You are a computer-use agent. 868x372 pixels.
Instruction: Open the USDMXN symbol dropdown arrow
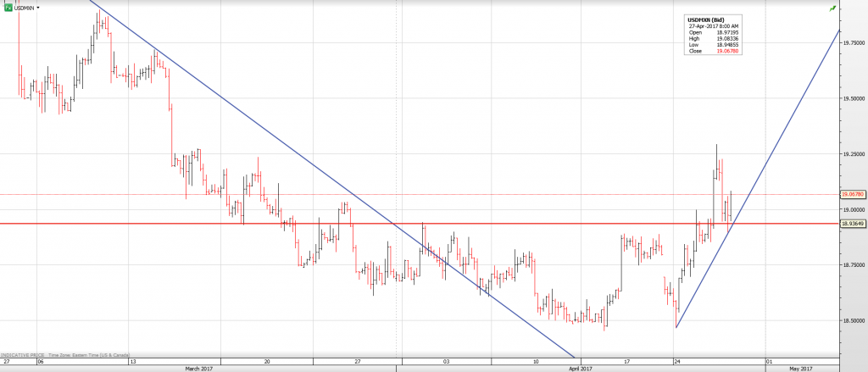click(x=38, y=7)
